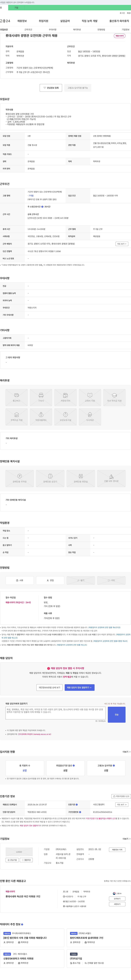Expand 지도 보기 next to 근무 예정지
131x980 pixels.
coord(122,244)
